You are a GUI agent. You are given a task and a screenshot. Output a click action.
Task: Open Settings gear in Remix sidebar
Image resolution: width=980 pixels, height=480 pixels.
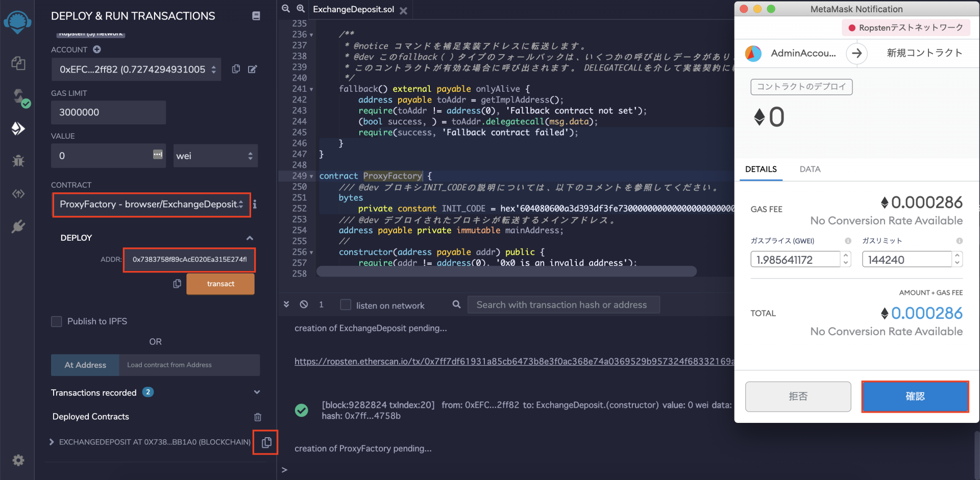pos(18,461)
